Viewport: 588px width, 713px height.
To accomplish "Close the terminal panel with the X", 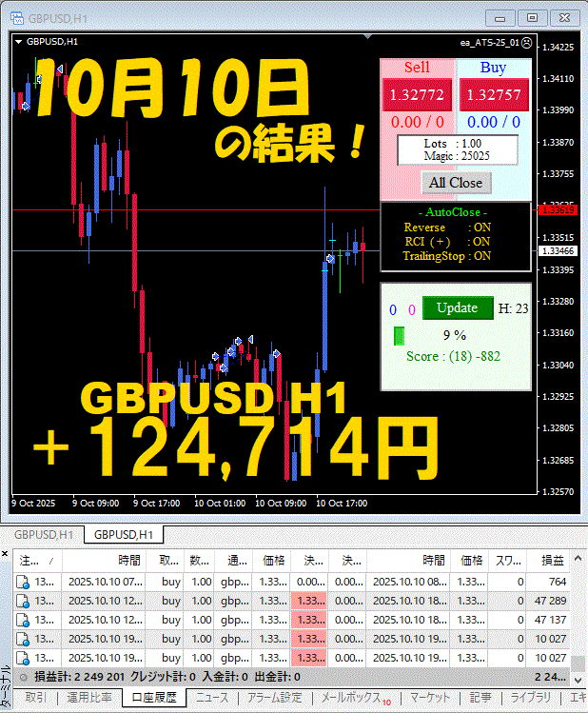I will (5, 553).
